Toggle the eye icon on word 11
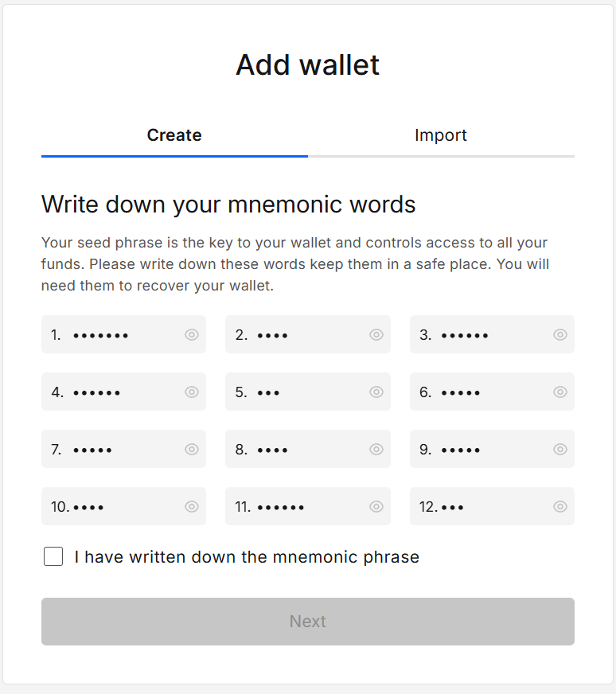This screenshot has height=694, width=616. pos(376,506)
